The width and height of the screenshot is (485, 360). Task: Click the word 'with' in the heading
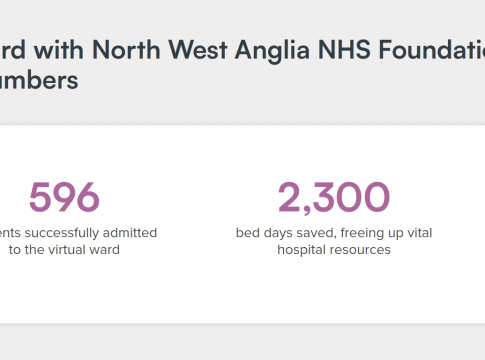(59, 50)
